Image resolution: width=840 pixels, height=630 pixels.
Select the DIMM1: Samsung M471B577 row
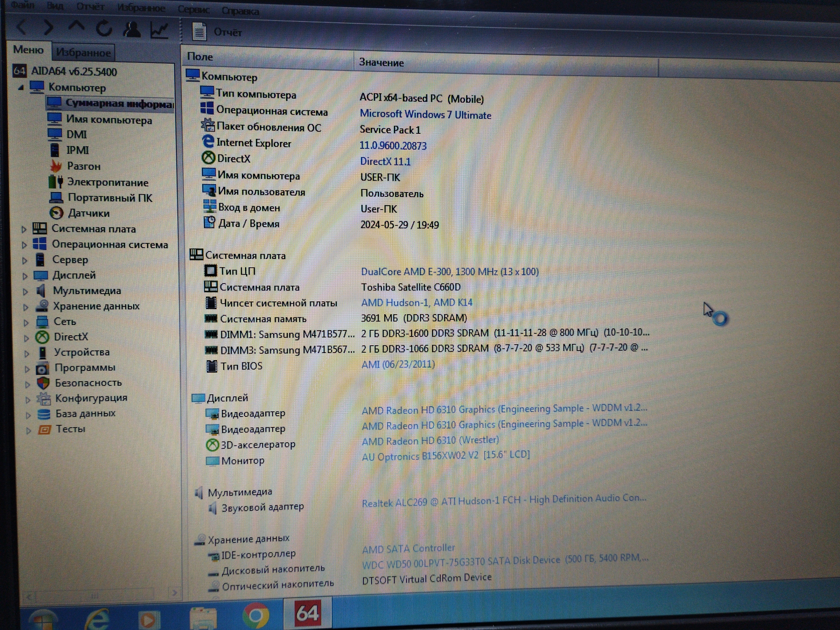click(427, 333)
